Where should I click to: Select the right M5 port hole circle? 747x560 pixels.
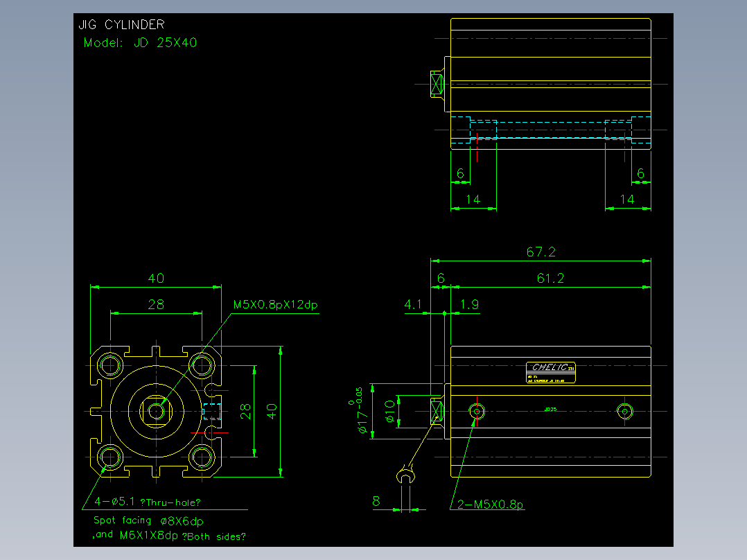[624, 411]
